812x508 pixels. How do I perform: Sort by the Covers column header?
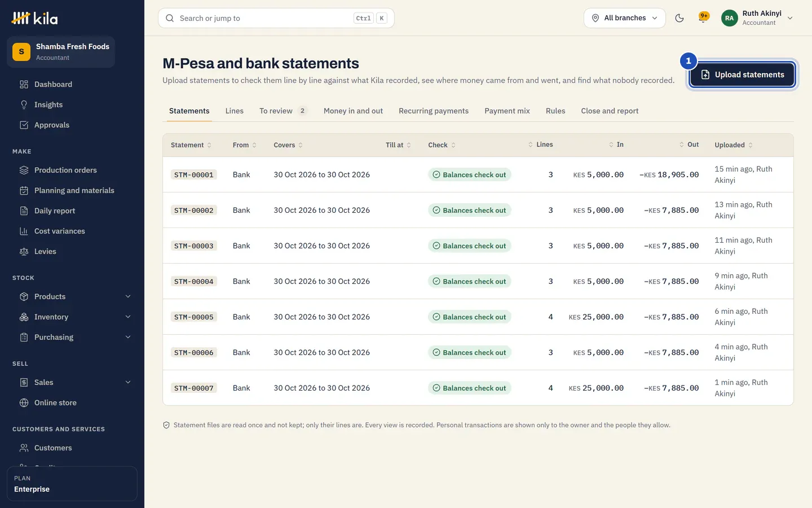point(288,145)
